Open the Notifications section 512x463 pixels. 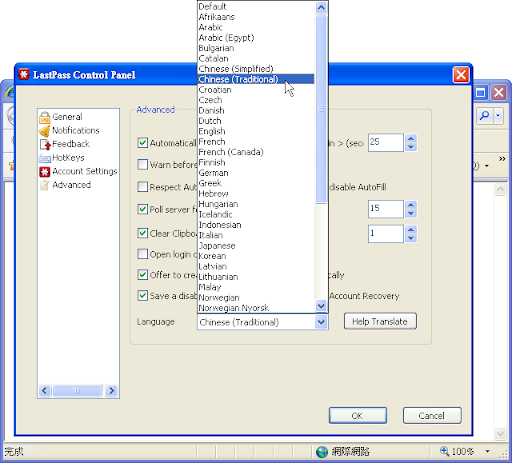(x=76, y=131)
